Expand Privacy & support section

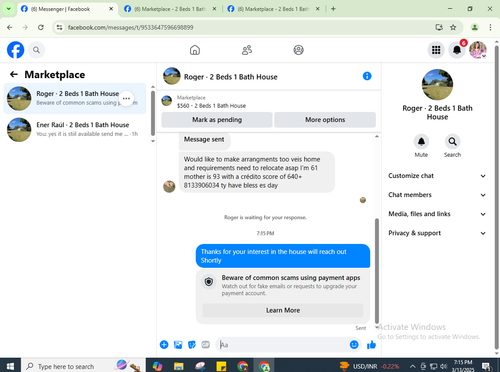tap(437, 233)
